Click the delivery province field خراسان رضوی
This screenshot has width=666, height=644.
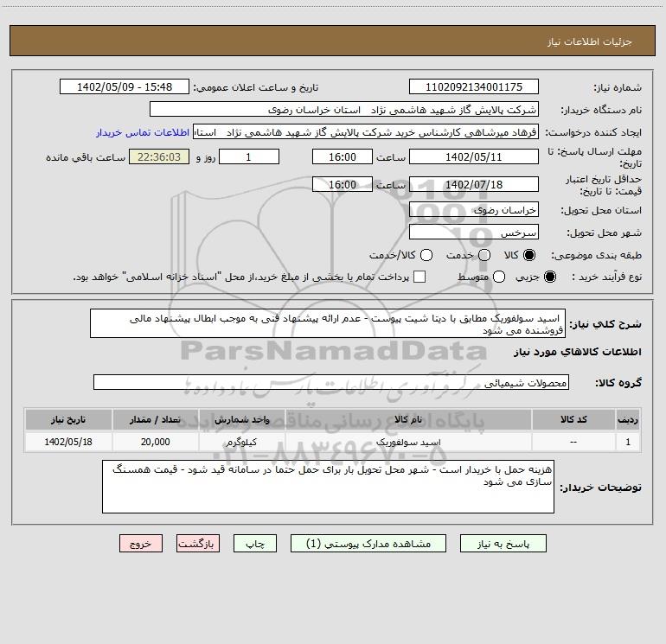coord(474,210)
